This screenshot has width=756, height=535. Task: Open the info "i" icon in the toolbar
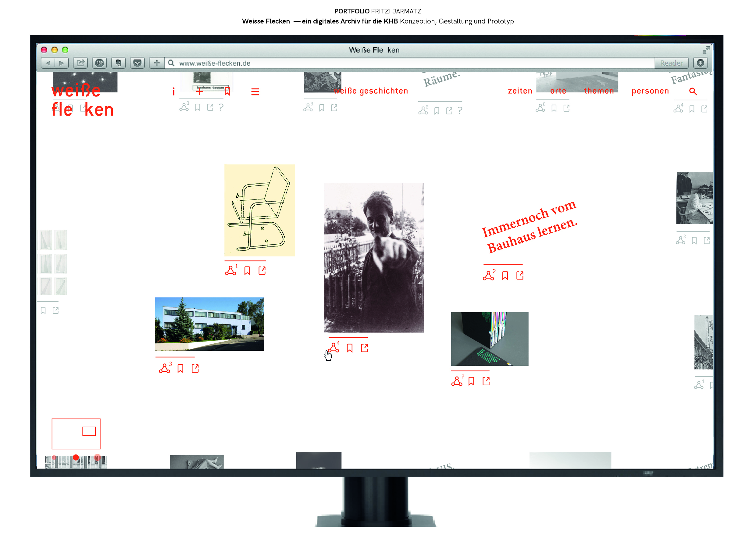click(x=173, y=91)
